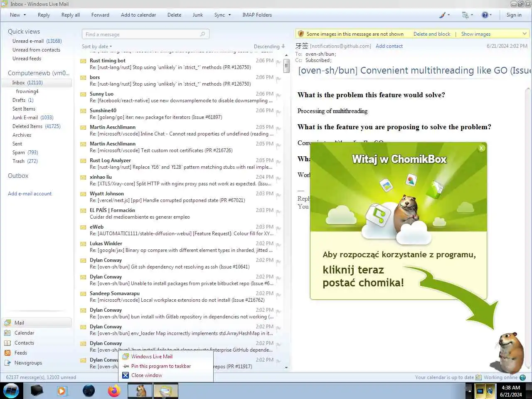This screenshot has height=399, width=532.
Task: Open the Outbox
Action: tap(18, 176)
